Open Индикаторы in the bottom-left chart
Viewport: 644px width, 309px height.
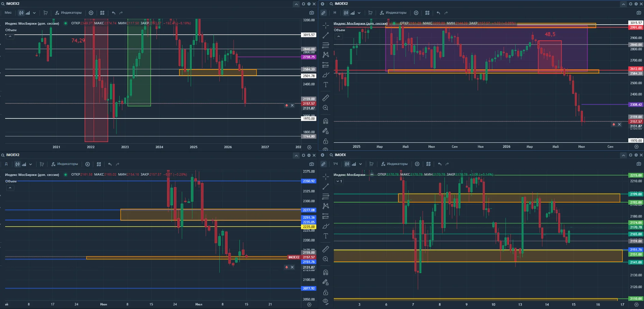point(65,164)
